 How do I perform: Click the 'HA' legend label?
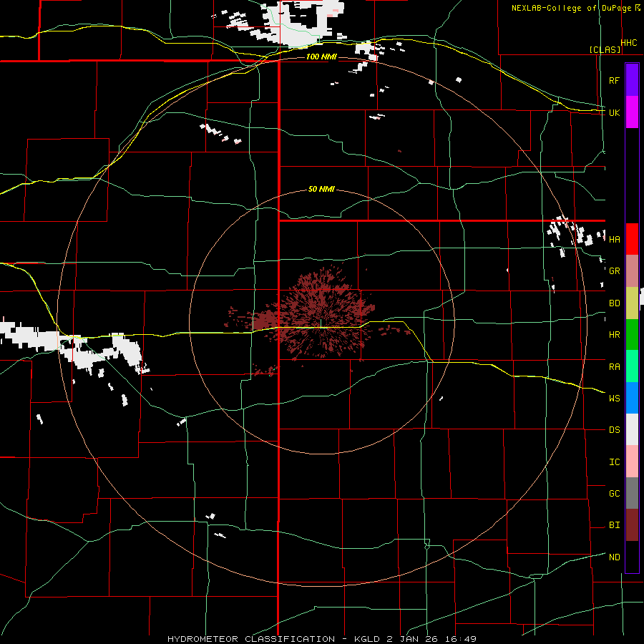click(614, 239)
